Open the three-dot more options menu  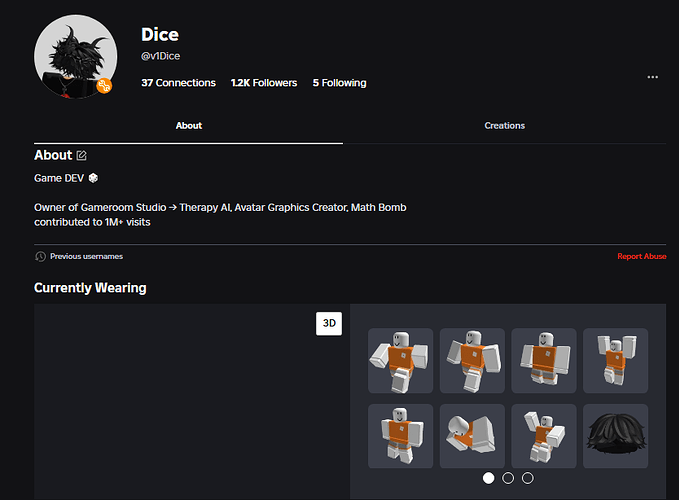(652, 77)
